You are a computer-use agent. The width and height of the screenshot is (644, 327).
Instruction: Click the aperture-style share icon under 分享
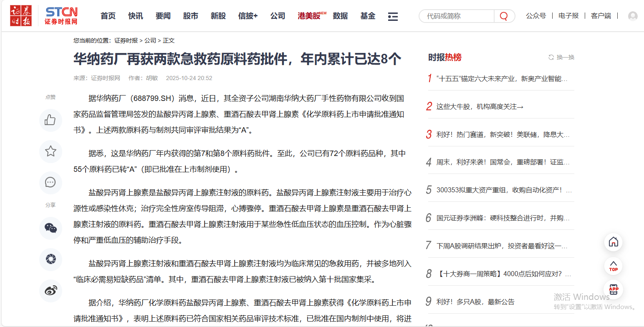tap(51, 260)
